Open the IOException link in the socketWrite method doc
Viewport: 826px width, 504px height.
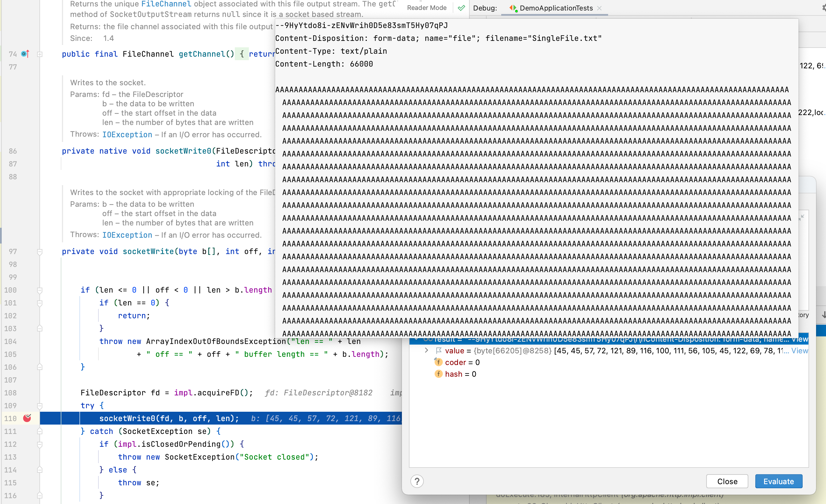(127, 235)
